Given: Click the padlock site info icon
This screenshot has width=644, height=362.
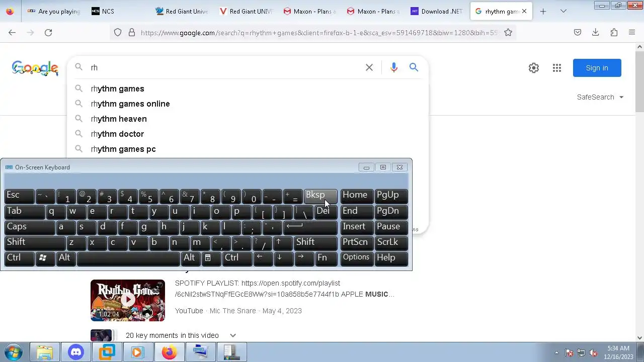Looking at the screenshot, I should 132,33.
